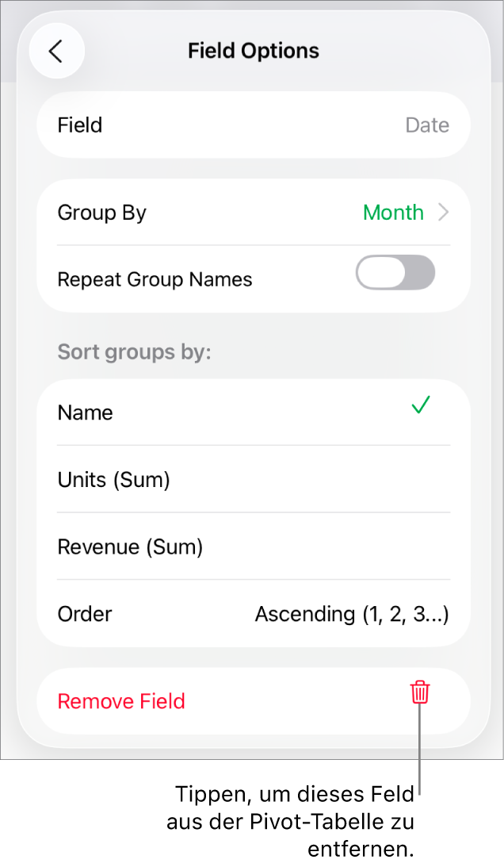Open the Month grouping value
Viewport: 504px width, 867px height.
[393, 213]
